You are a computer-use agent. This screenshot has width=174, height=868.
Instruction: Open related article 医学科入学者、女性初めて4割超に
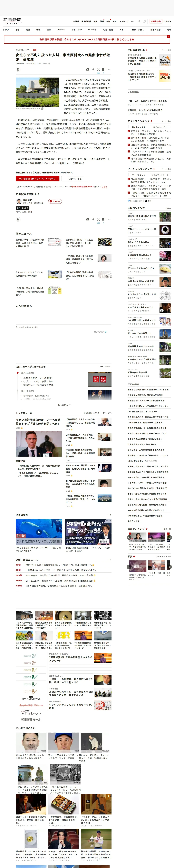[30, 243]
